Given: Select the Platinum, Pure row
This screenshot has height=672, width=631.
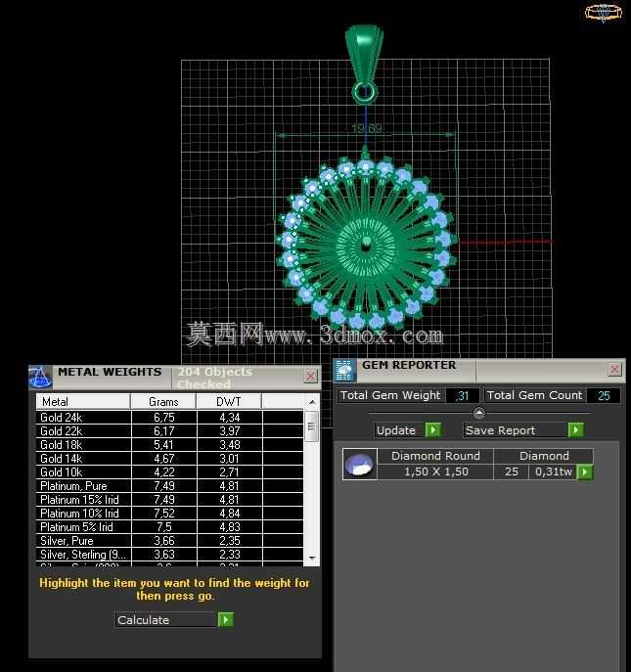Looking at the screenshot, I should [170, 485].
